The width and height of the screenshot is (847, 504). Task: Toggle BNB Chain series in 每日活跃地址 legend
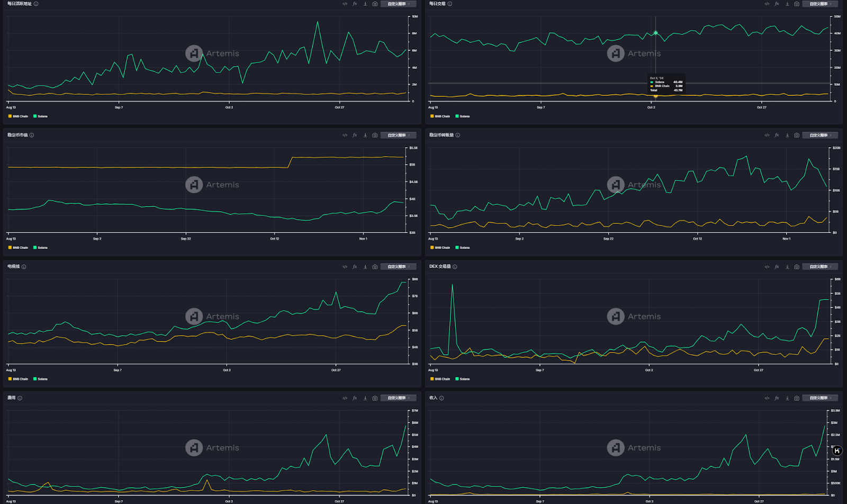[18, 116]
